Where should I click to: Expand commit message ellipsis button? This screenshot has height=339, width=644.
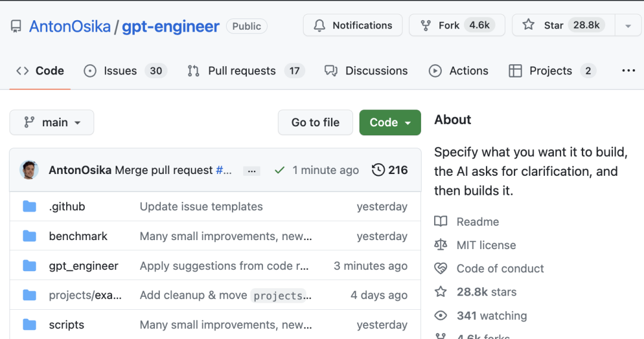252,170
